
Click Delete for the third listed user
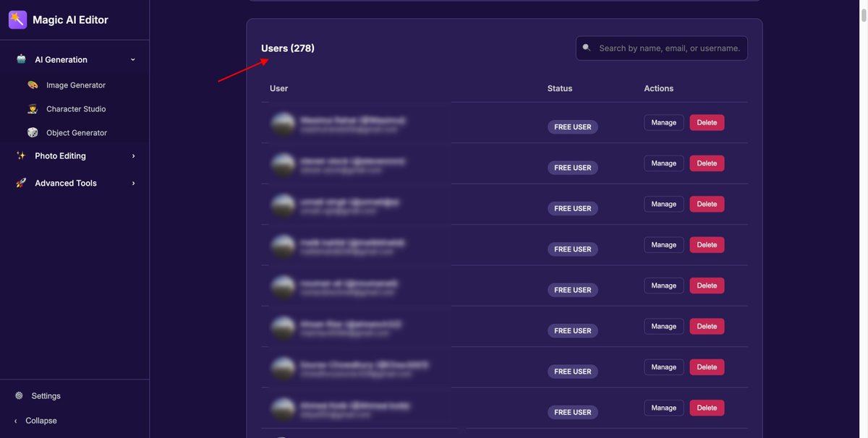tap(707, 204)
